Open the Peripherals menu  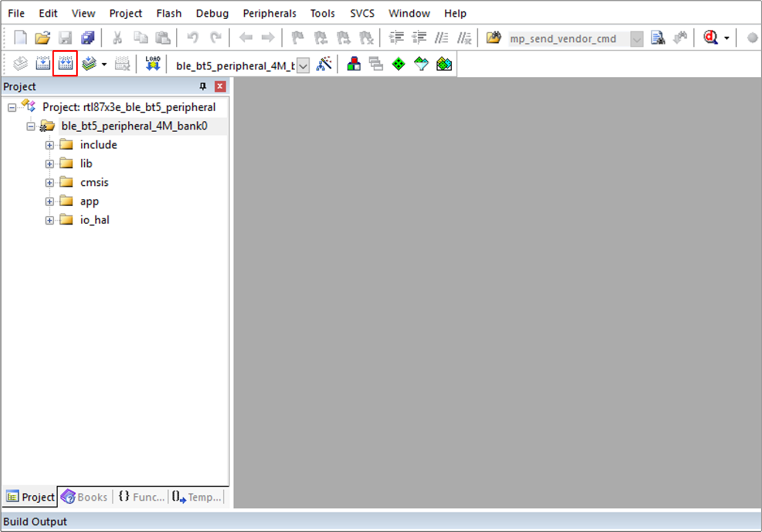point(269,13)
